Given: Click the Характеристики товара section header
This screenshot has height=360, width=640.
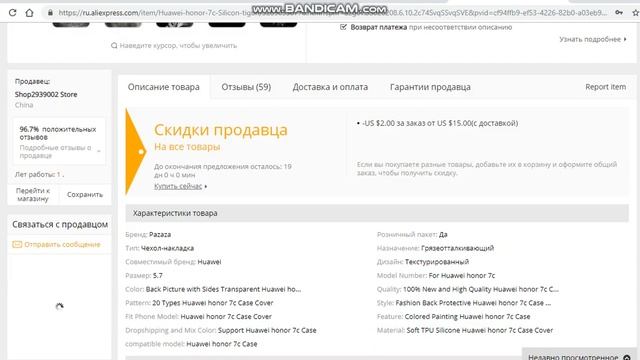Looking at the screenshot, I should pos(377,213).
